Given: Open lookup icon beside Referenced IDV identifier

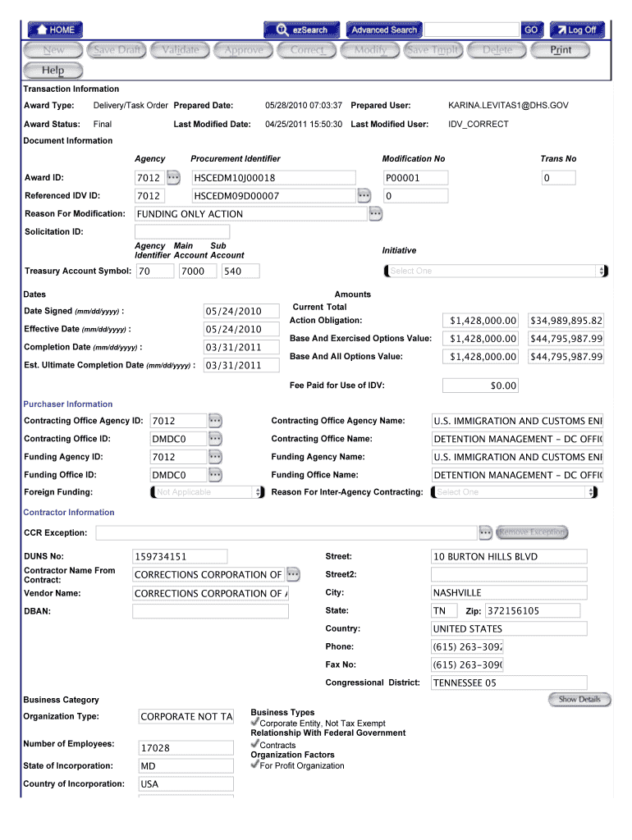Looking at the screenshot, I should tap(364, 195).
